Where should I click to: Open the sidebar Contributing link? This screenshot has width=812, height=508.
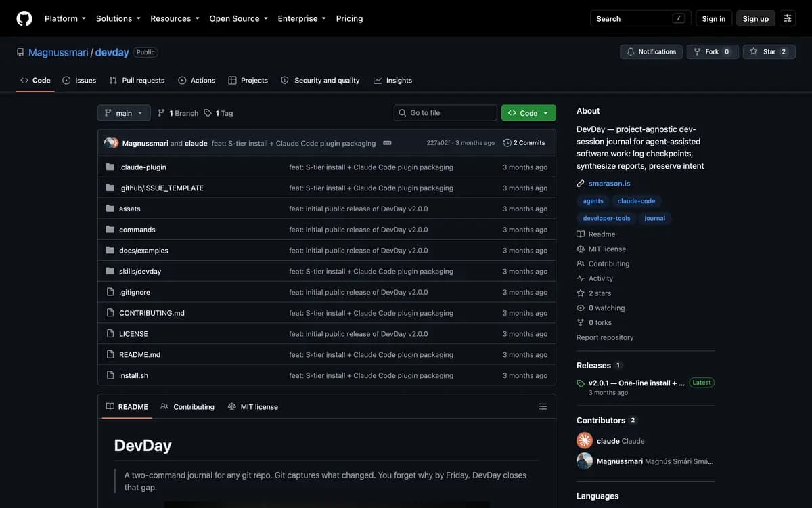point(603,263)
